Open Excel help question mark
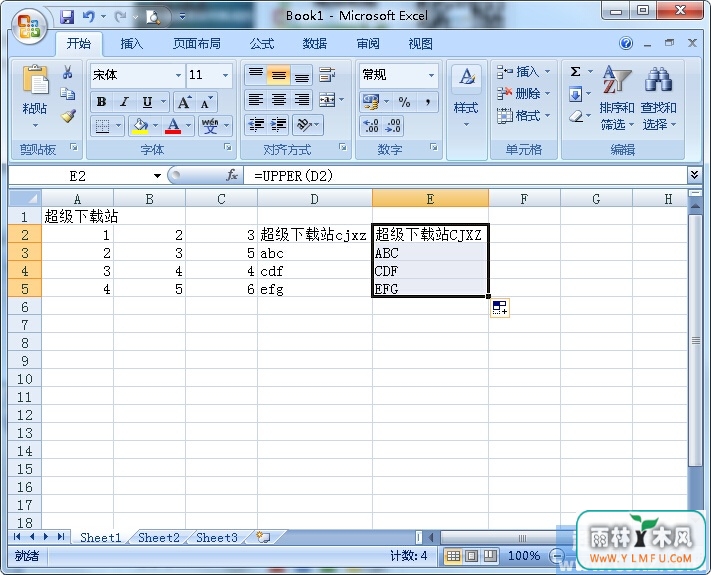The width and height of the screenshot is (711, 575). pyautogui.click(x=626, y=44)
